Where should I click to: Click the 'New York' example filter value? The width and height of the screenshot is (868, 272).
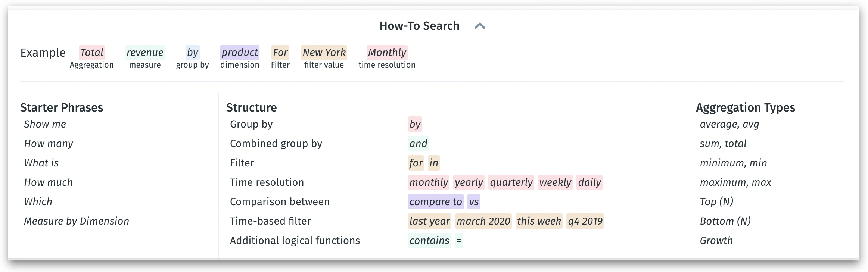tap(324, 53)
